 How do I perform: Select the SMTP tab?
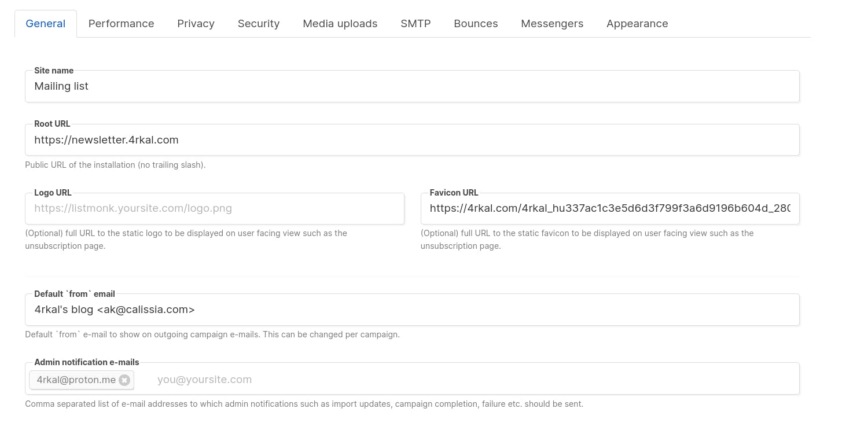[x=415, y=24]
